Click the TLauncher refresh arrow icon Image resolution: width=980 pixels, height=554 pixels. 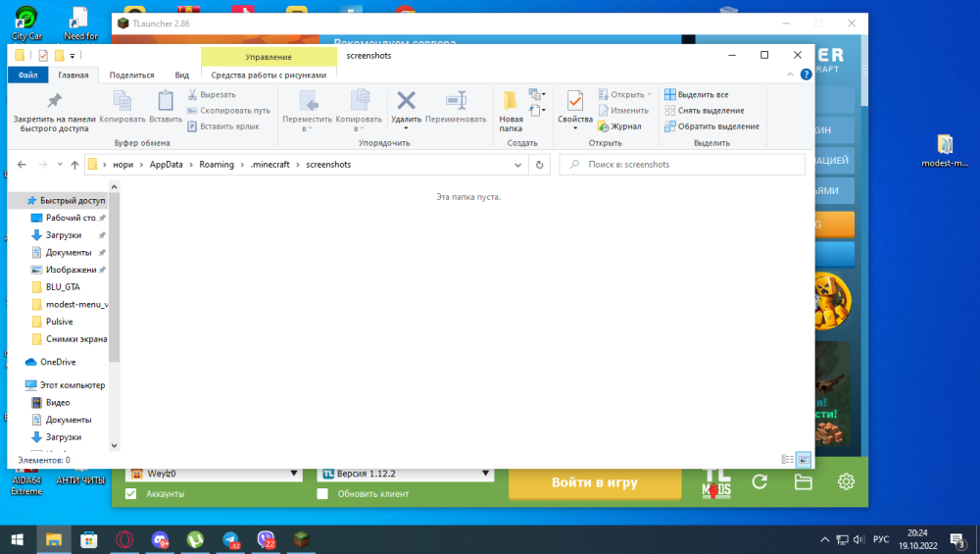[759, 481]
